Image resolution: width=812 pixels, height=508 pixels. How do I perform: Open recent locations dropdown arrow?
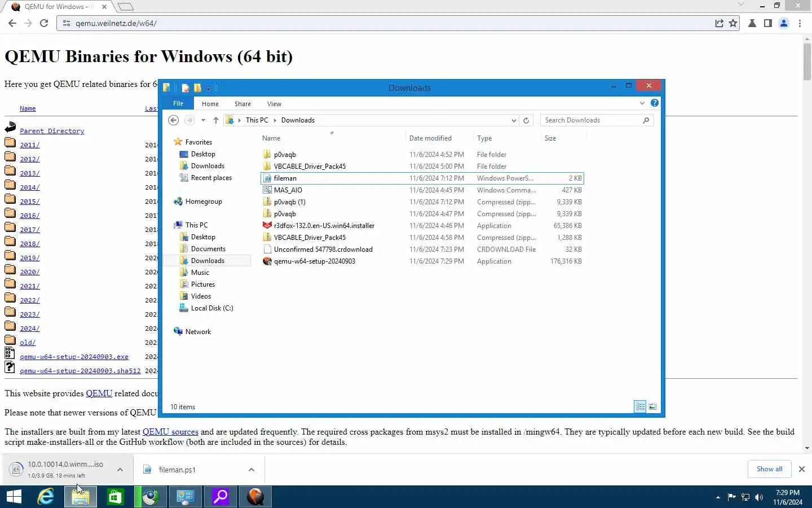pos(203,120)
